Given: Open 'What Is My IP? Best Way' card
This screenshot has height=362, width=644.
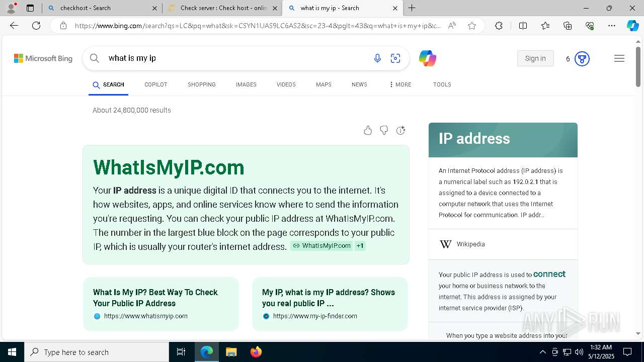Looking at the screenshot, I should (x=161, y=304).
